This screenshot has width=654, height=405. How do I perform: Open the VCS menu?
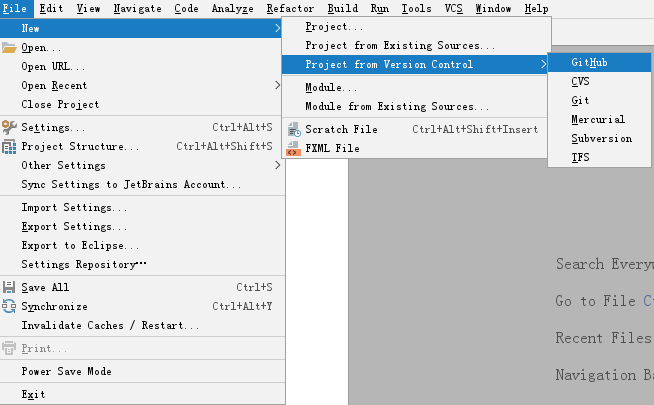click(x=453, y=8)
